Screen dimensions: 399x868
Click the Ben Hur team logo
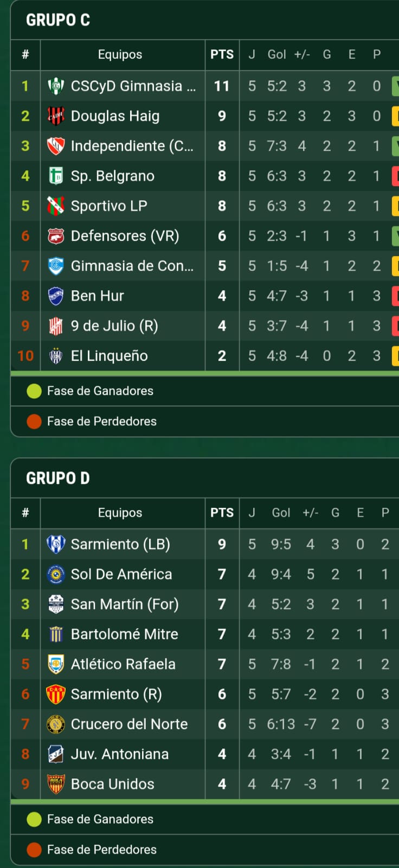coord(56,296)
